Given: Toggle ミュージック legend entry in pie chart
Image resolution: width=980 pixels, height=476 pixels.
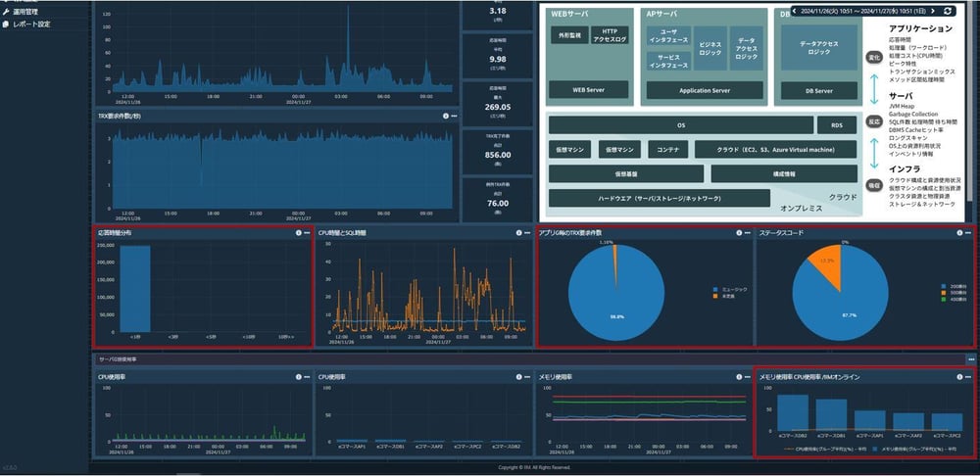Looking at the screenshot, I should coord(729,290).
